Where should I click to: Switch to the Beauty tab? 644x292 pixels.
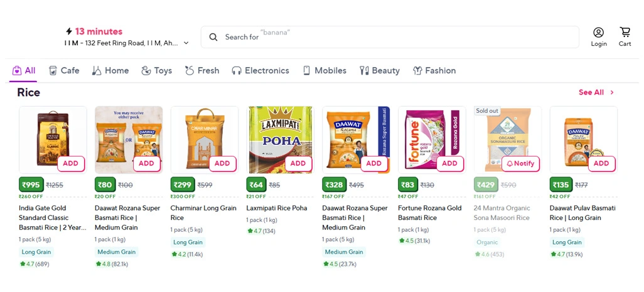coord(379,71)
